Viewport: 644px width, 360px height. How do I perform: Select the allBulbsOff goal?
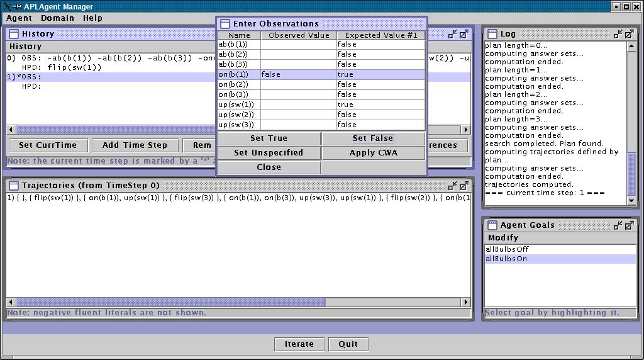[x=507, y=249]
